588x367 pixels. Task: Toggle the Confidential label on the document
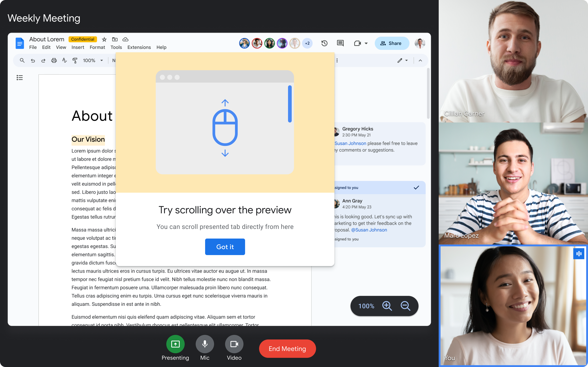[x=82, y=39]
